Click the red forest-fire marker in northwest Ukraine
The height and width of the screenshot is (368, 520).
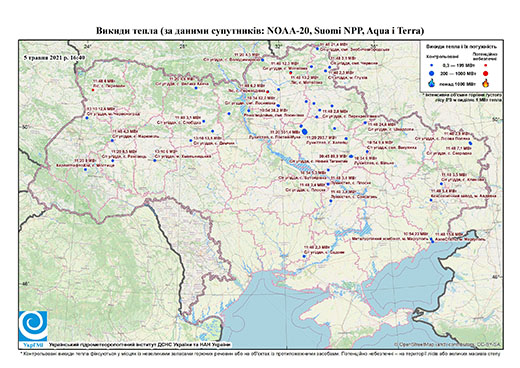[x=93, y=90]
